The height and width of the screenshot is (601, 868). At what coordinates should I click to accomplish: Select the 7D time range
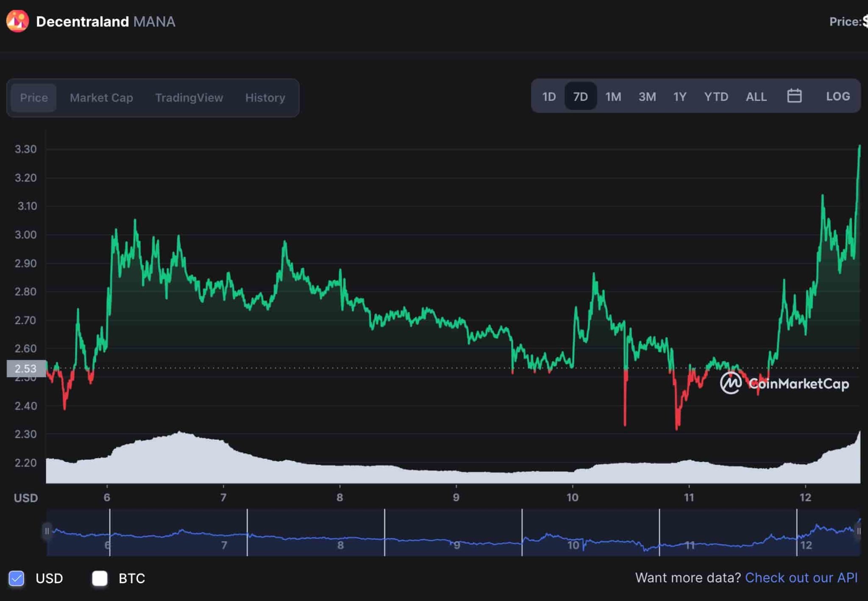580,97
